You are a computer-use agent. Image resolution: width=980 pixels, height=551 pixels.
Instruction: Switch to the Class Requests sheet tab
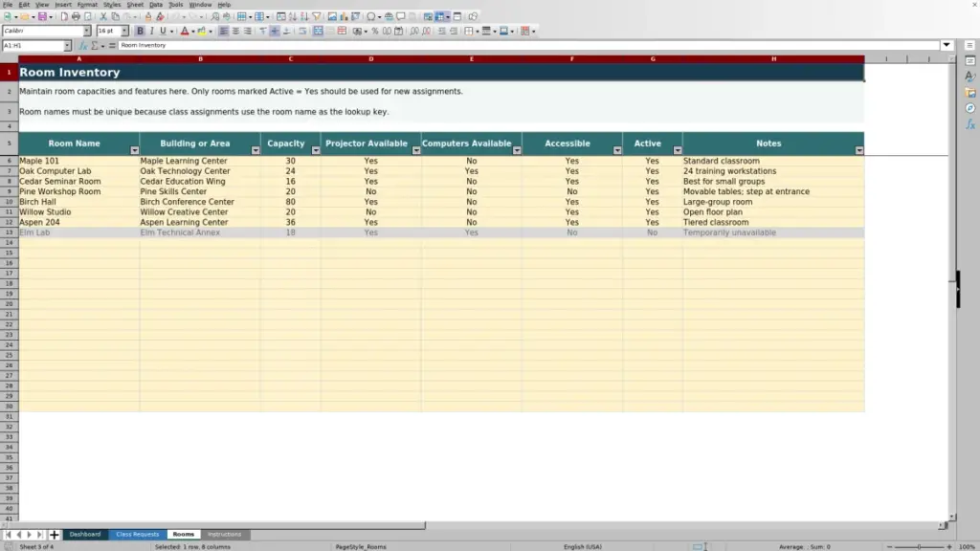pos(138,534)
